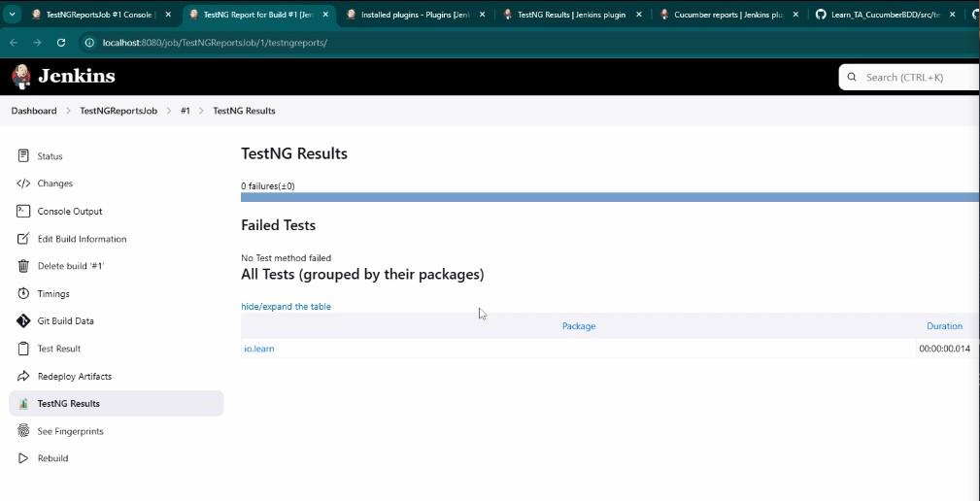Click the Test Result clipboard icon
980x501 pixels.
[x=23, y=349]
